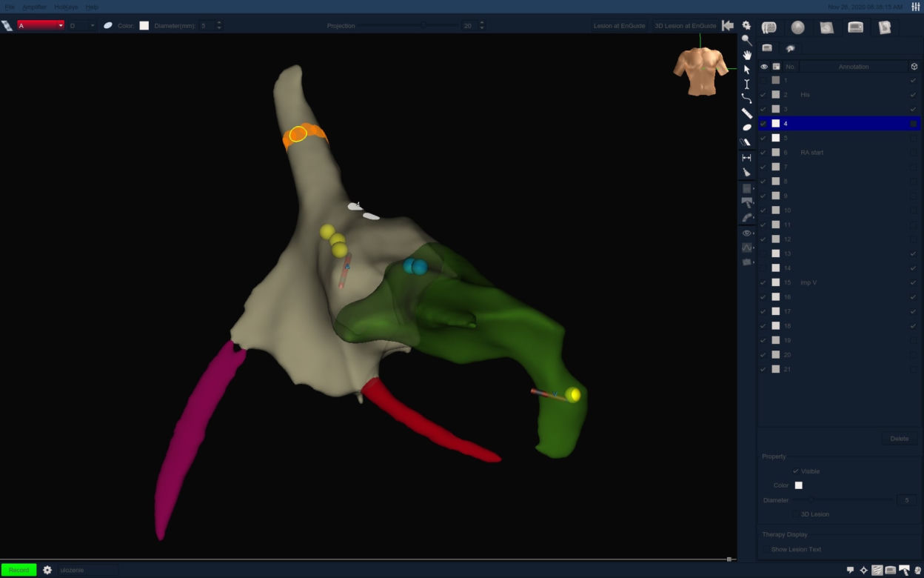The height and width of the screenshot is (578, 924).
Task: Click the Lesion at EnGuide button
Action: 618,26
